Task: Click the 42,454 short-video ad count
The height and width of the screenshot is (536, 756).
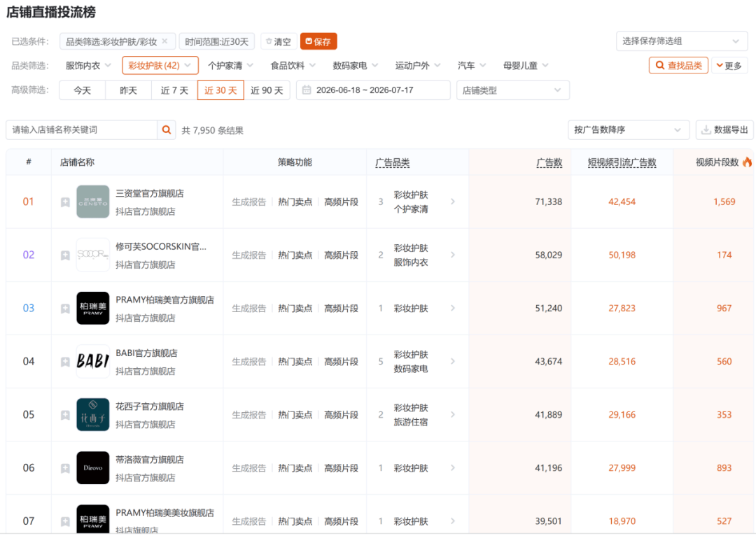Action: click(622, 202)
